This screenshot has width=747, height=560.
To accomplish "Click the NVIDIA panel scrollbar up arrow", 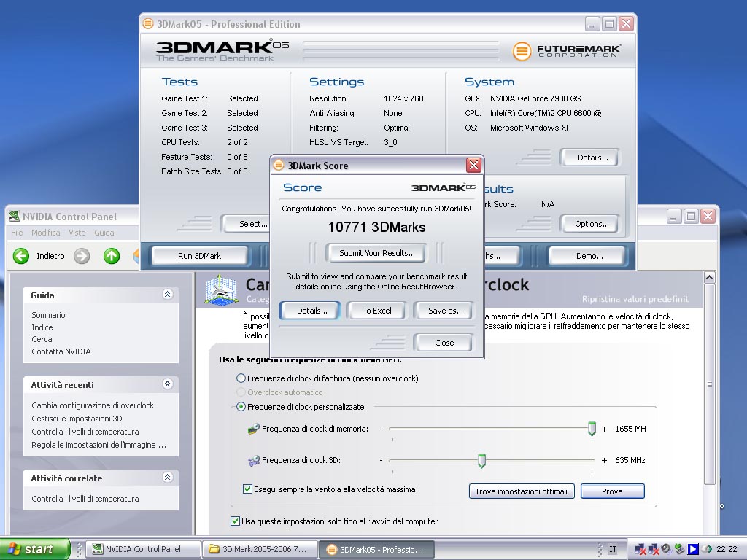I will click(709, 277).
